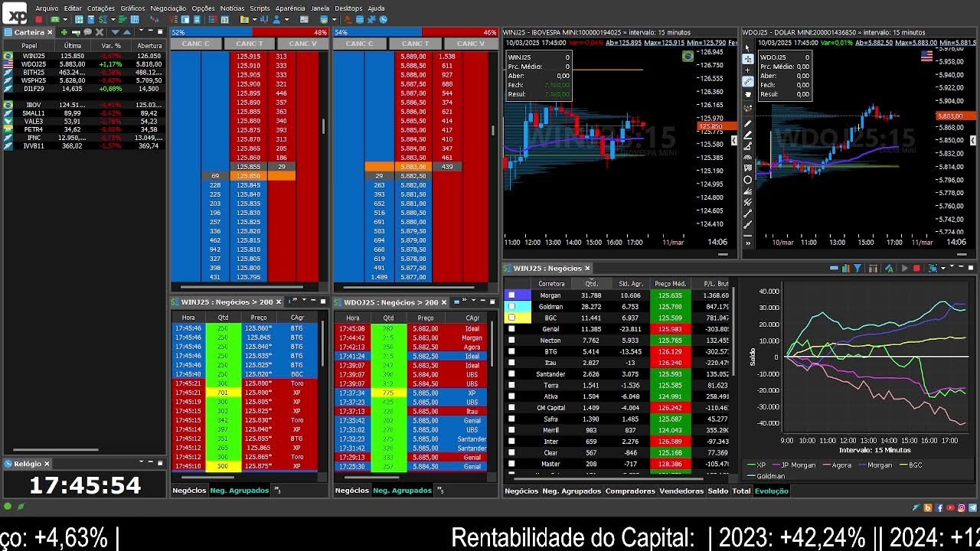Click the gavel icon in main toolbar
980x551 pixels.
coord(348,19)
